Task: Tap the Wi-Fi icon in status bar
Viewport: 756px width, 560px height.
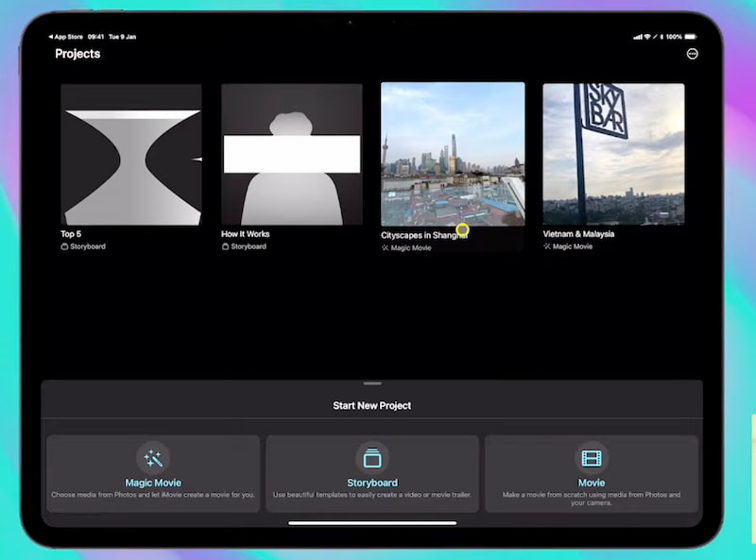Action: tap(647, 37)
